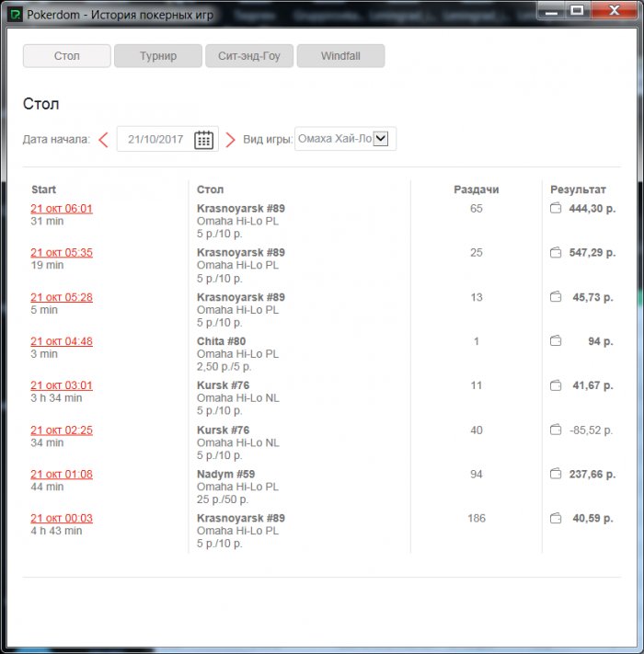Click wallet icon next to -85,52 р.
The image size is (644, 654).
pos(556,430)
